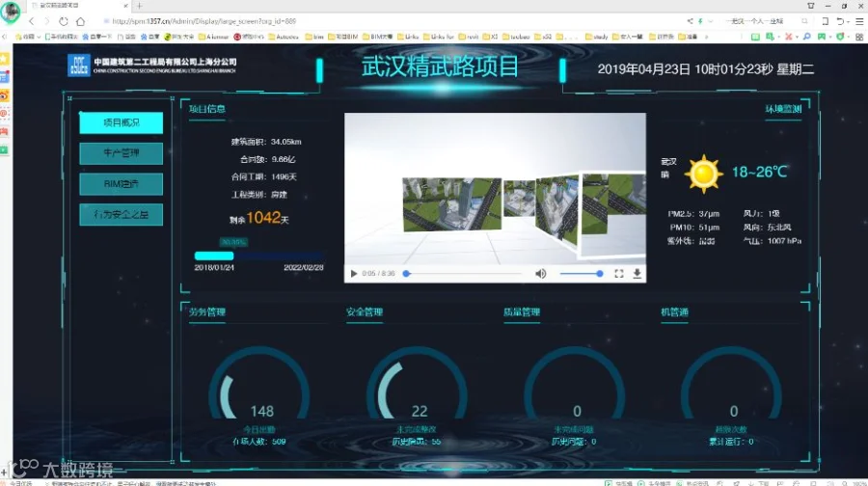Open the taobao bookmarks folder

click(516, 37)
